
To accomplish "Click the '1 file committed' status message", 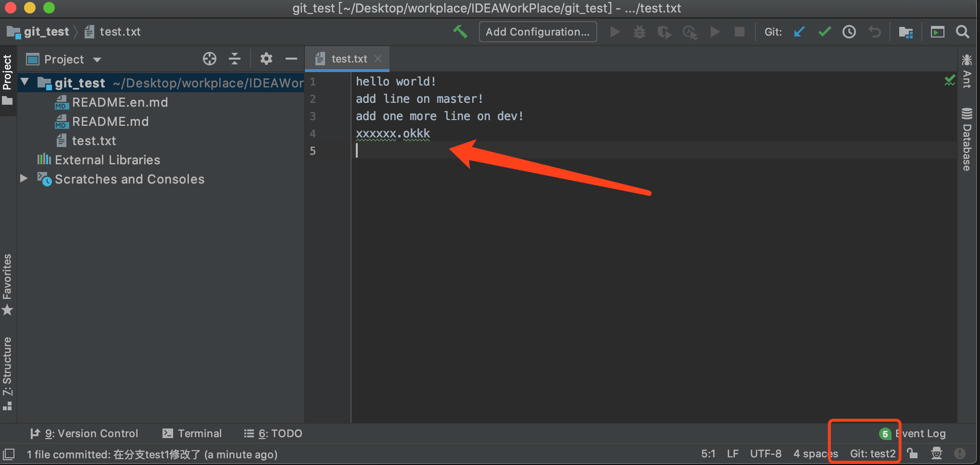I will [x=152, y=454].
